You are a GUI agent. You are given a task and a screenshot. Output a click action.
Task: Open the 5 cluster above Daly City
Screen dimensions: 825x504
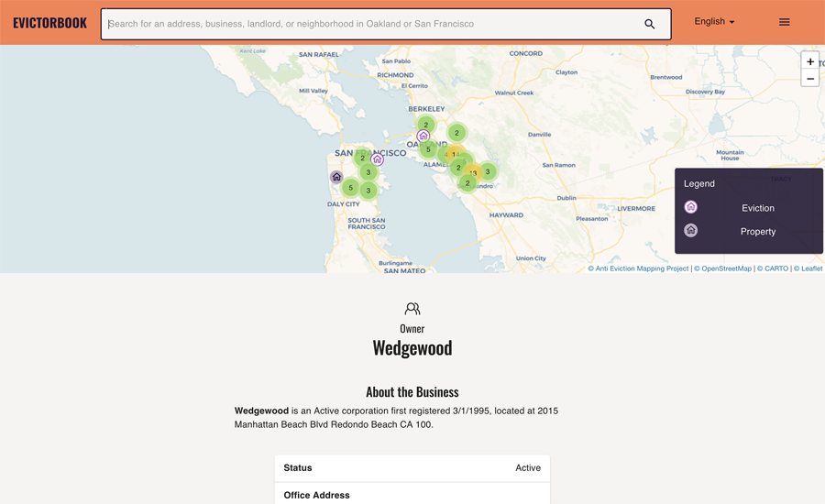pyautogui.click(x=350, y=188)
